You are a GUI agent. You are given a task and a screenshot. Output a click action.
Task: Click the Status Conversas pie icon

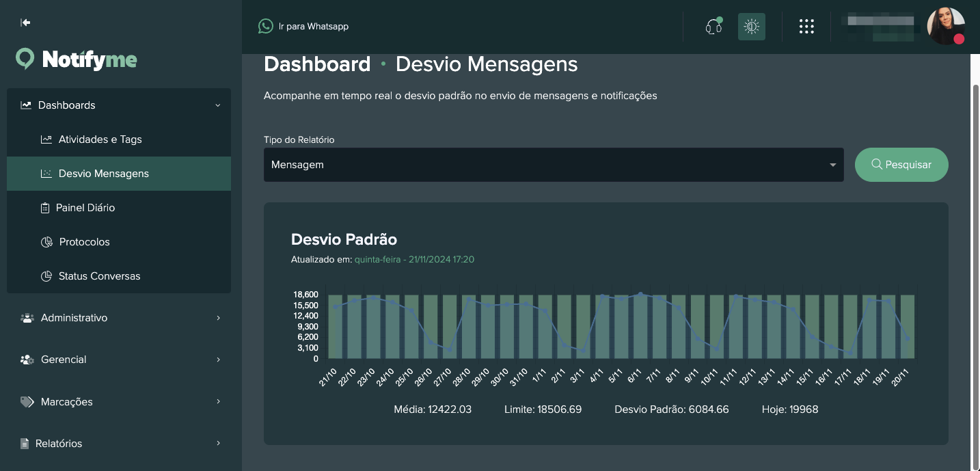(45, 275)
